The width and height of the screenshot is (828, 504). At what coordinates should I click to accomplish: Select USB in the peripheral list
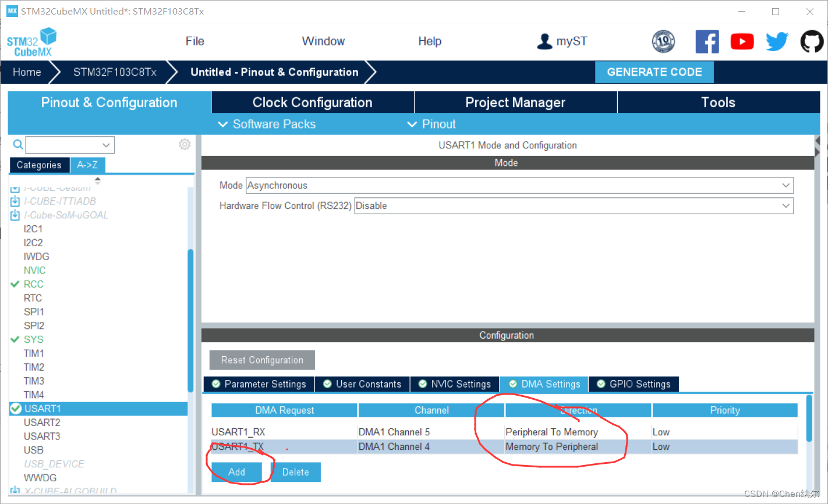point(33,450)
